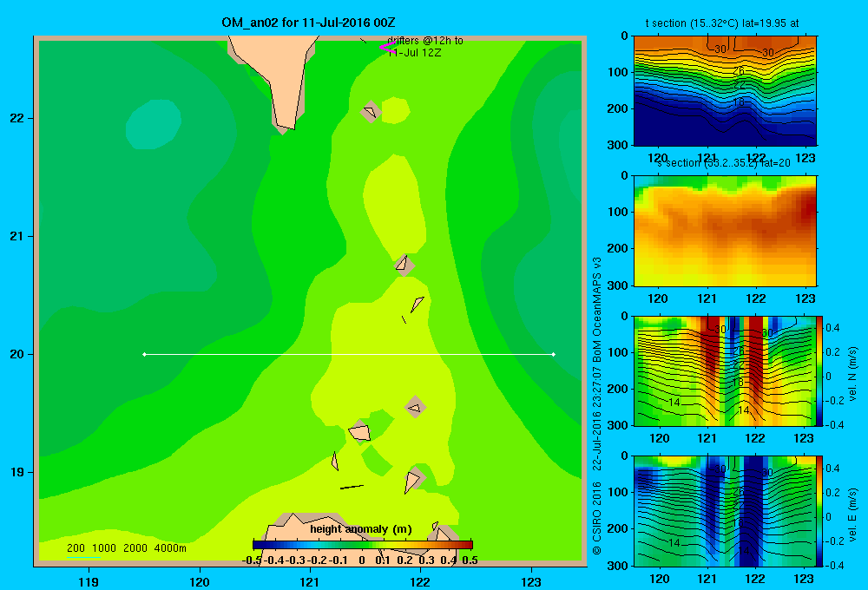Screen dimensions: 868x590
Task: Click main map latitude label "21"
Action: tap(17, 236)
